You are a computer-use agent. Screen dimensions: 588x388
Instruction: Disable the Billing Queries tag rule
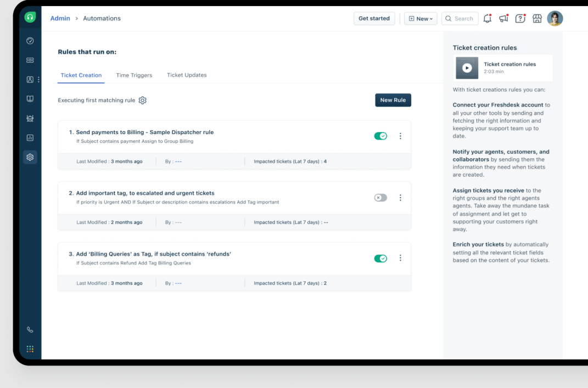tap(380, 258)
